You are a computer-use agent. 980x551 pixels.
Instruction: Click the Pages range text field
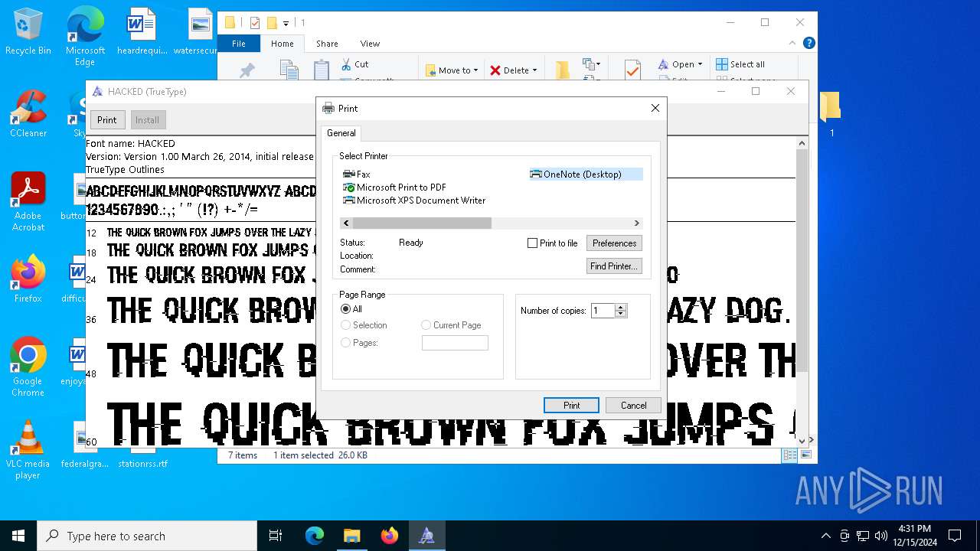455,343
